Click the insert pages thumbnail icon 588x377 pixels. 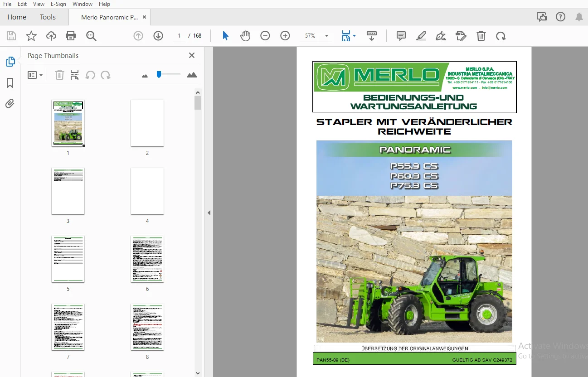click(x=75, y=75)
